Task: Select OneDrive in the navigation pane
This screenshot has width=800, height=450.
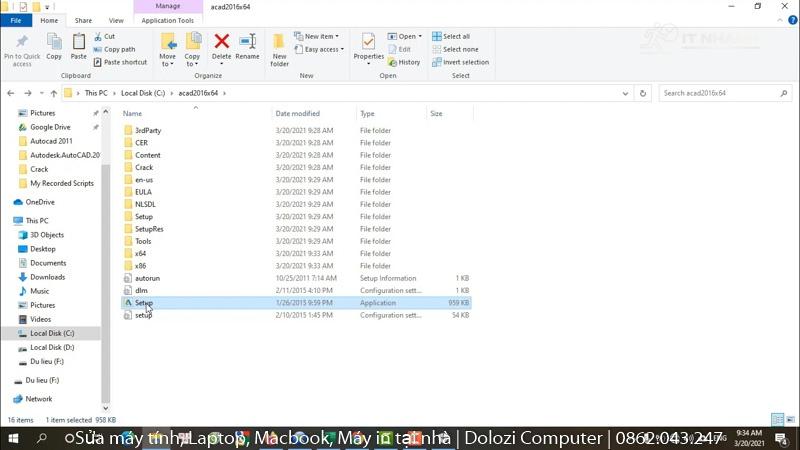Action: tap(40, 202)
